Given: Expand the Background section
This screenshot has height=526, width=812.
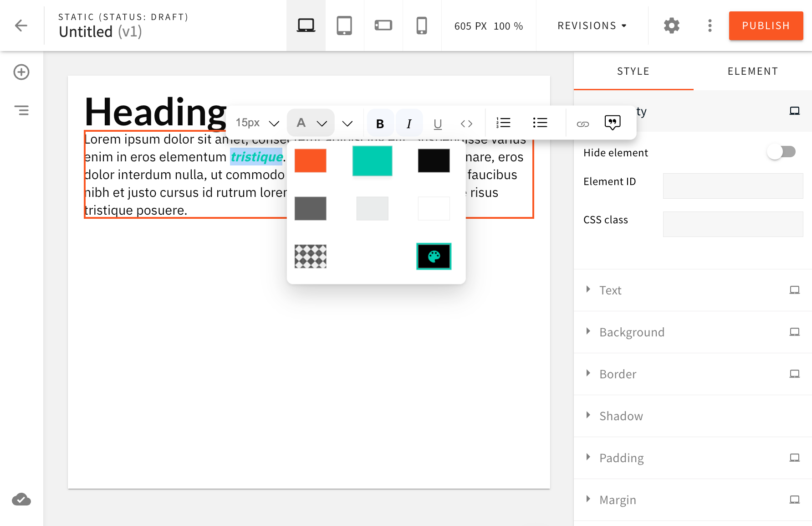Looking at the screenshot, I should tap(632, 332).
